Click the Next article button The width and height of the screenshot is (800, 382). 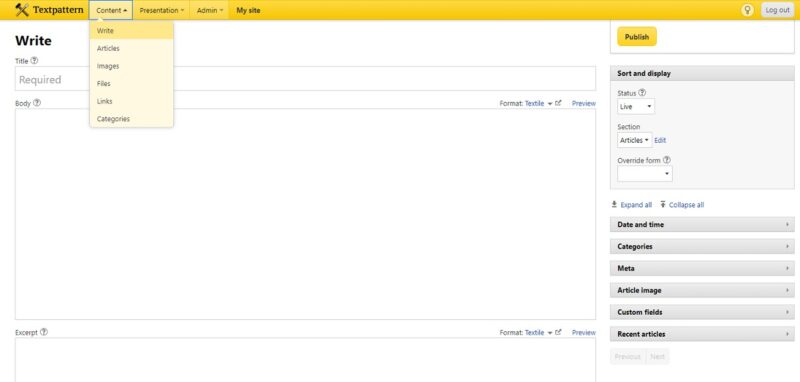(x=657, y=356)
